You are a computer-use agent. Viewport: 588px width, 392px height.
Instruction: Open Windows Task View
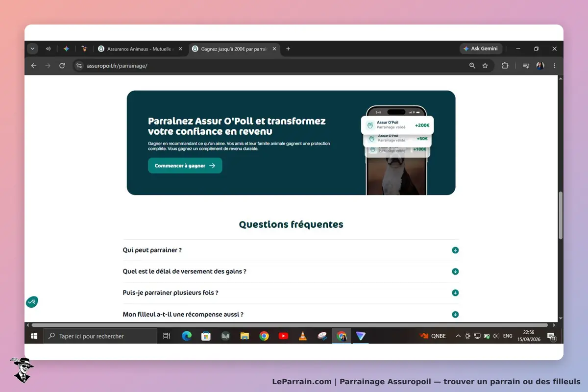point(167,336)
